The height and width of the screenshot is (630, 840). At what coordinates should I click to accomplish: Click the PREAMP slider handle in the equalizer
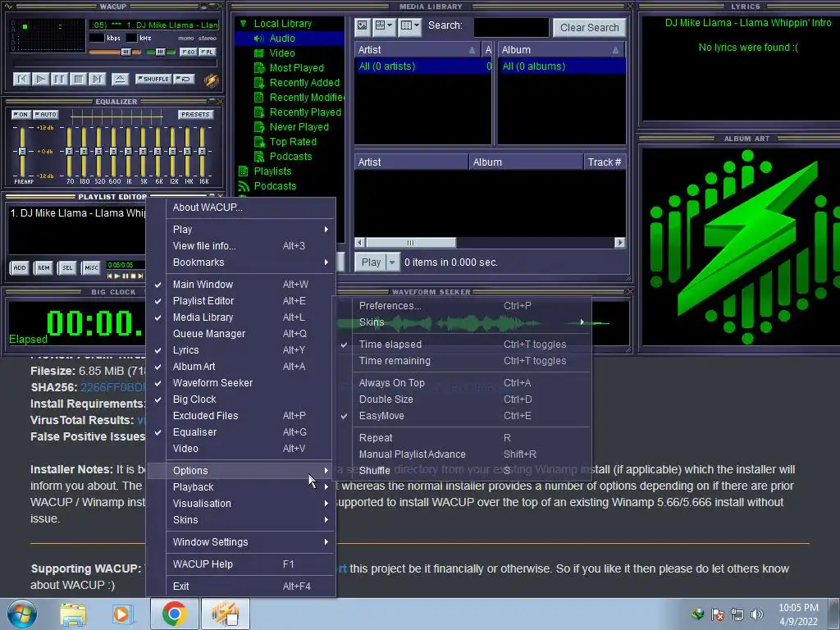[x=22, y=152]
